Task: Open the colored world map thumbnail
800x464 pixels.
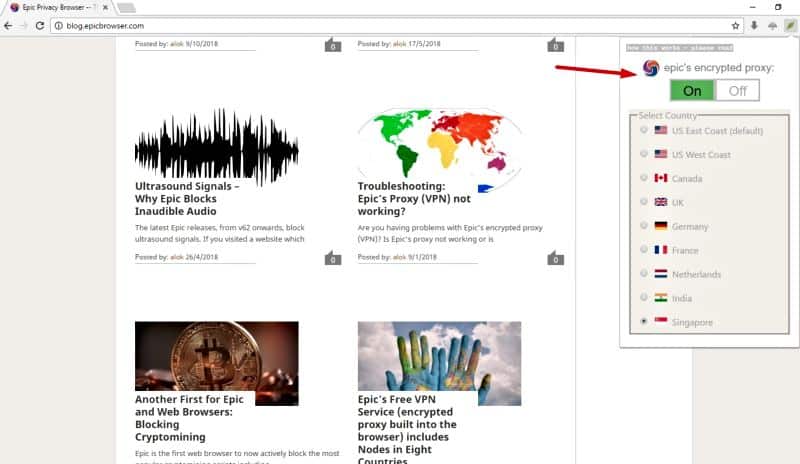Action: (439, 149)
